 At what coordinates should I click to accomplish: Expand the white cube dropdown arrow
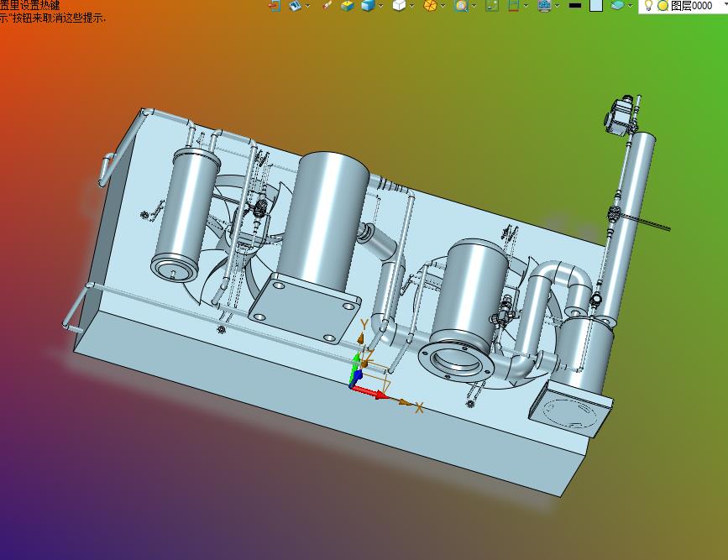411,6
